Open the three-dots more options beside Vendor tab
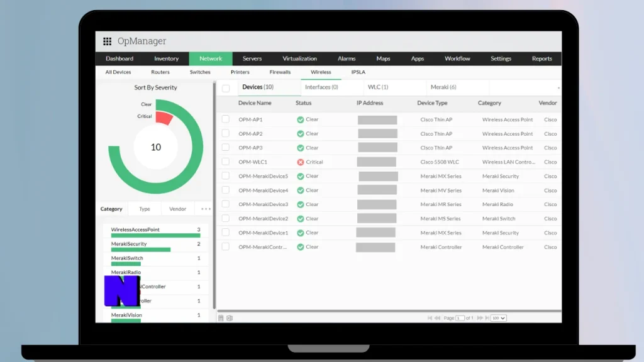The height and width of the screenshot is (362, 644). click(206, 209)
